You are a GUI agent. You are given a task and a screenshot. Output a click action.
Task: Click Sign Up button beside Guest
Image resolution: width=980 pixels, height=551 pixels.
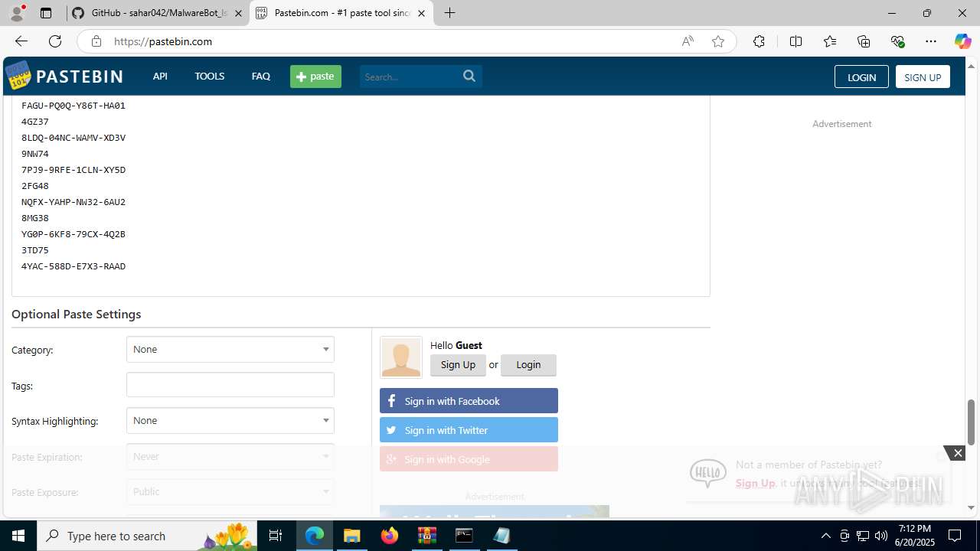click(x=458, y=365)
